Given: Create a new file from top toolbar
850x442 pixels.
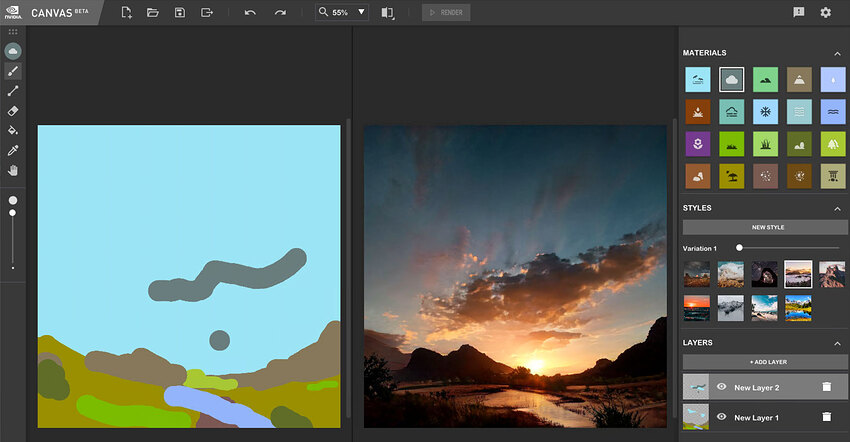Looking at the screenshot, I should [x=126, y=12].
